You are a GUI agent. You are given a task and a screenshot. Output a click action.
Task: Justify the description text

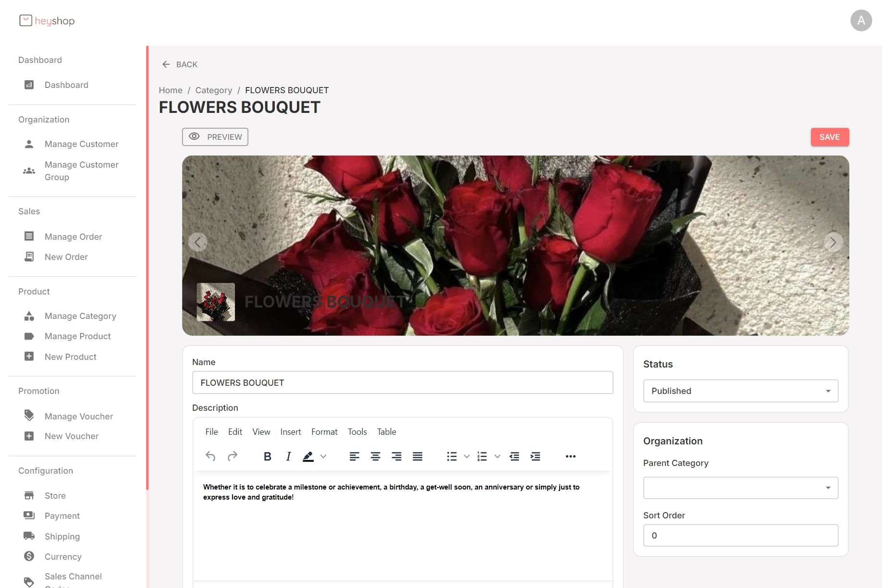pyautogui.click(x=417, y=456)
